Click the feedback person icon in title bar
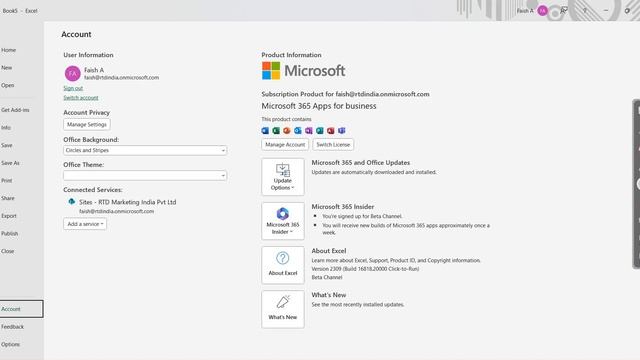Viewport: 640px width, 360px height. pyautogui.click(x=564, y=11)
